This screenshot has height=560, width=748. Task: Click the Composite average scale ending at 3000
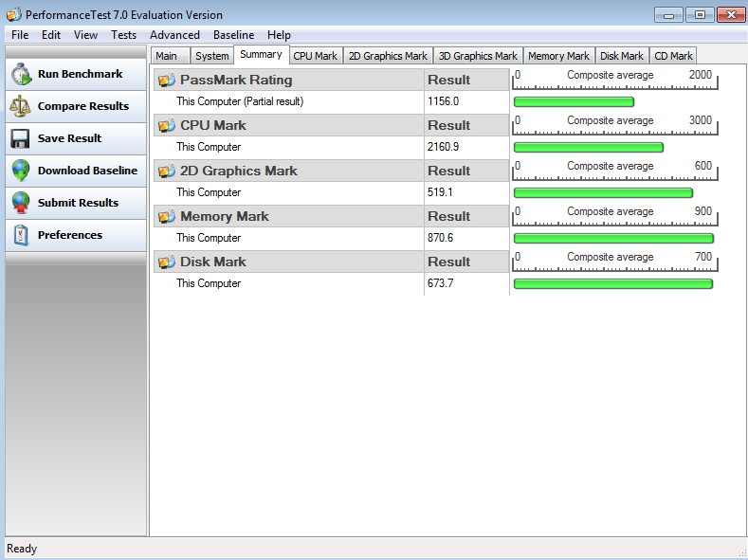point(615,125)
